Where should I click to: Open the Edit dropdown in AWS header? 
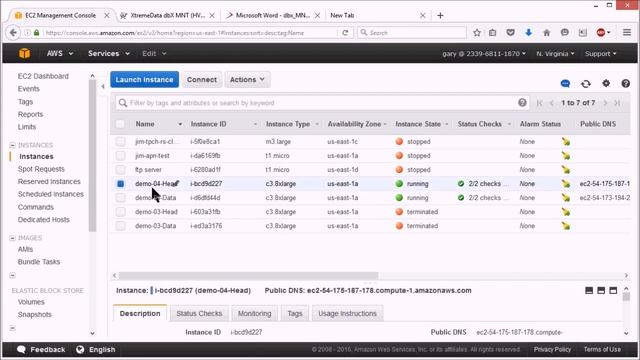tap(154, 53)
